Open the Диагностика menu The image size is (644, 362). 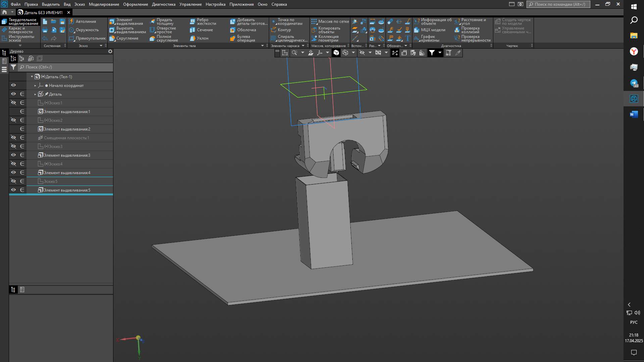[163, 4]
